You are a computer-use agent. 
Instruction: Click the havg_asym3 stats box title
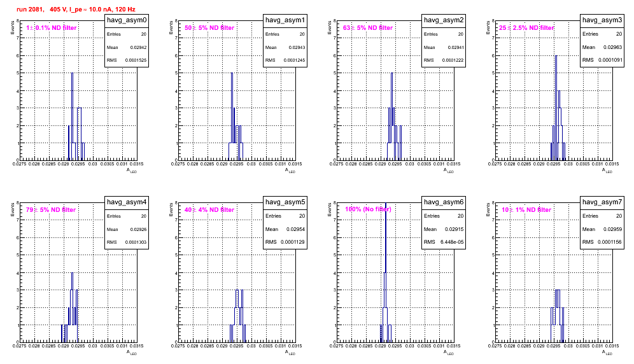[602, 20]
